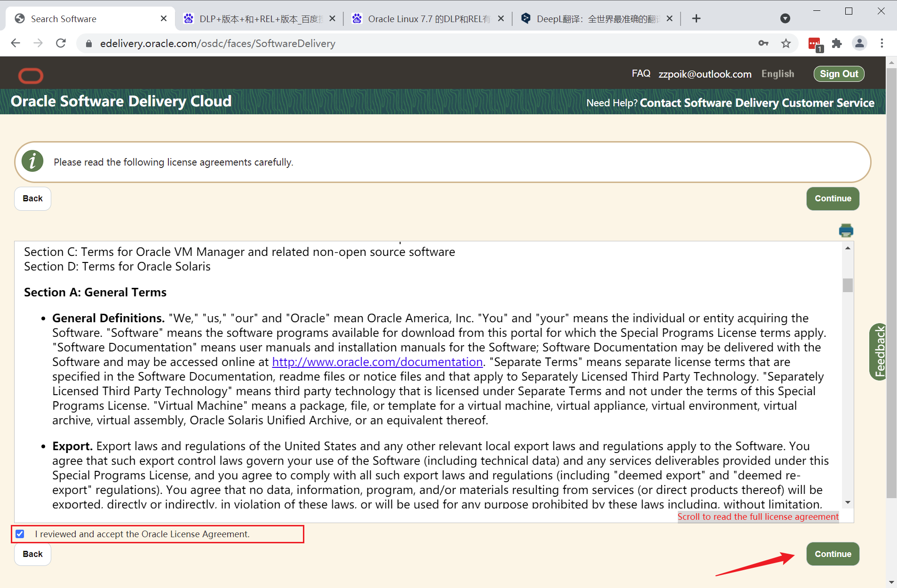Click the browser forward arrow

(38, 43)
